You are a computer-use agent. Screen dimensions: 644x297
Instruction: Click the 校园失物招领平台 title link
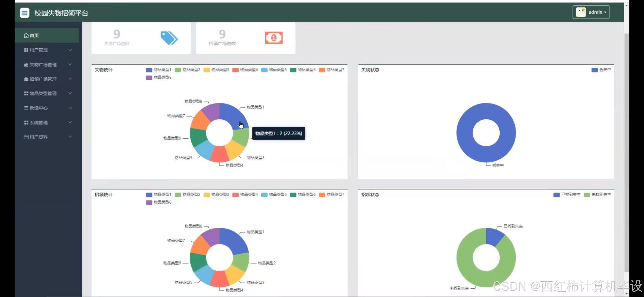pos(61,13)
